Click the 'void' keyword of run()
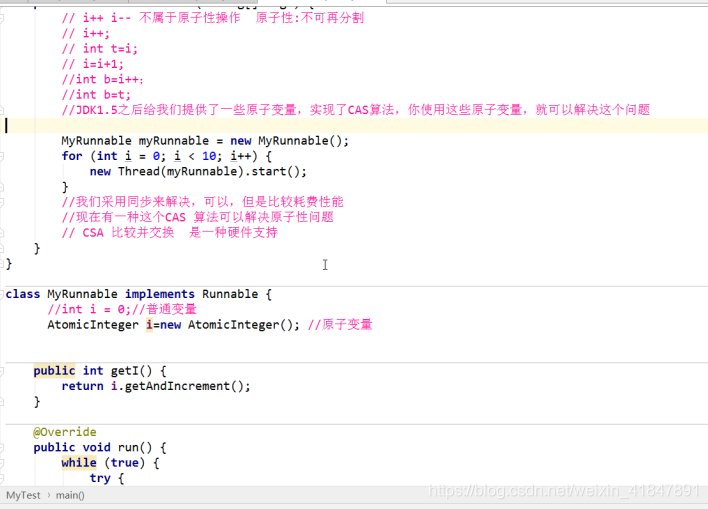This screenshot has height=509, width=708. pyautogui.click(x=96, y=448)
